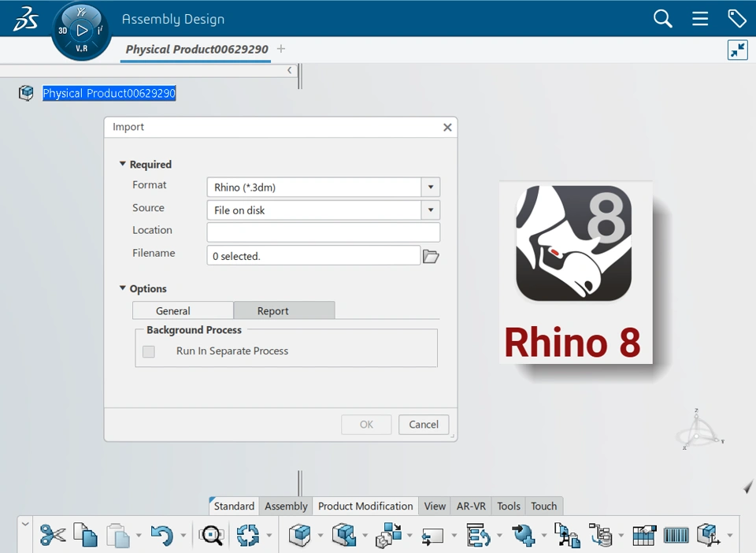
Task: Click the Undo icon
Action: pos(161,535)
